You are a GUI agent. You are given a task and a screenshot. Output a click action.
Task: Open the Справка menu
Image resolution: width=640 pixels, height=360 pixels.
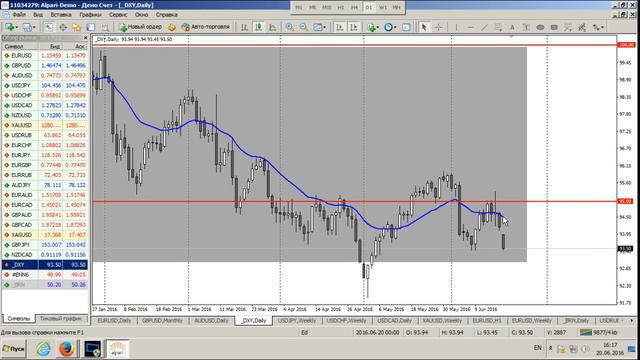pos(167,15)
